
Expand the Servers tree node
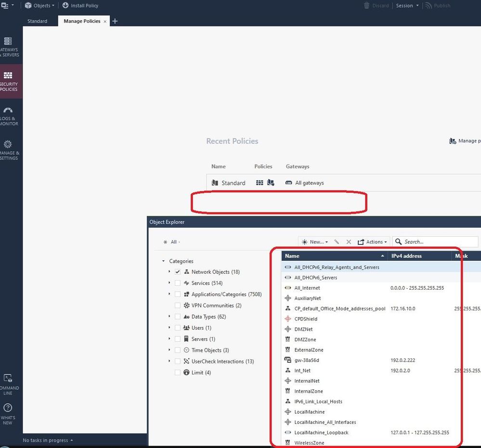[169, 339]
